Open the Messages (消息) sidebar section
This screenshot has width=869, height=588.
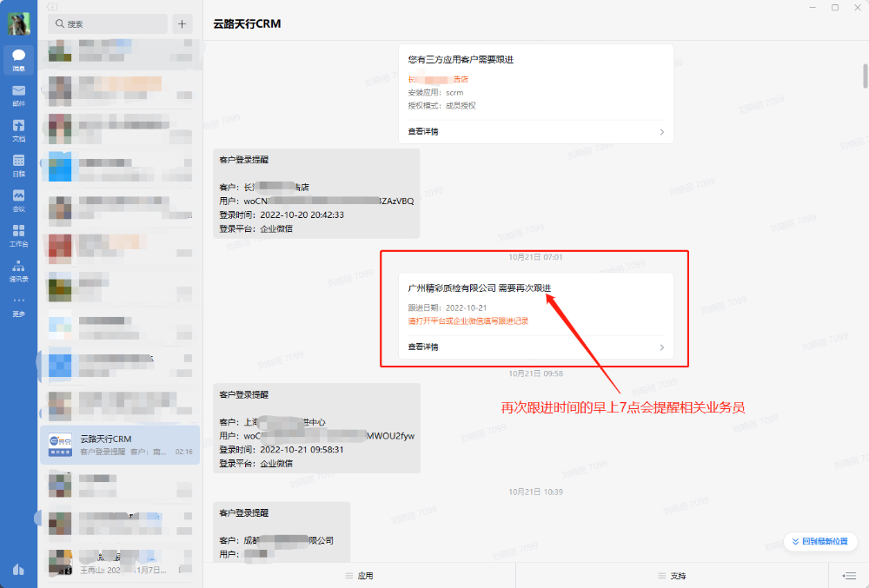18,60
